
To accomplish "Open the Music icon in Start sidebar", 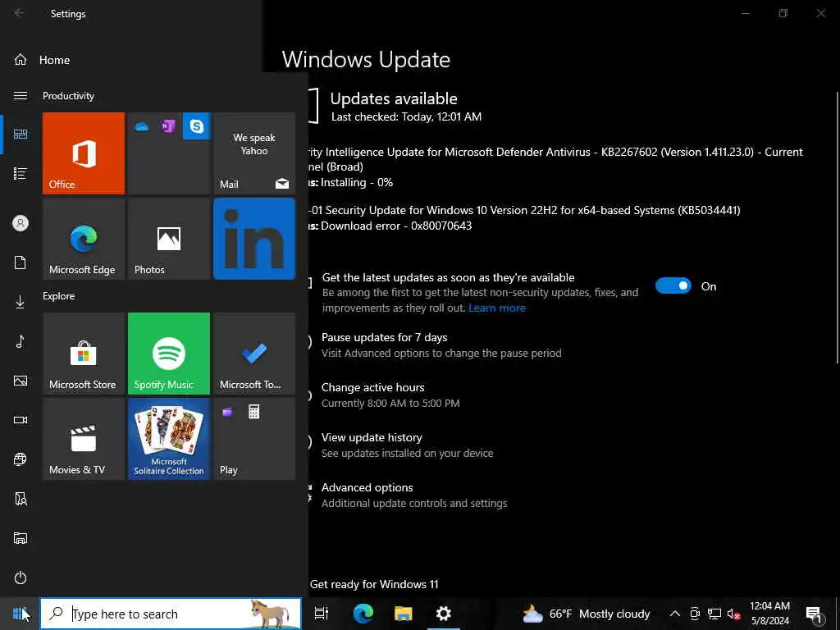I will (x=21, y=341).
